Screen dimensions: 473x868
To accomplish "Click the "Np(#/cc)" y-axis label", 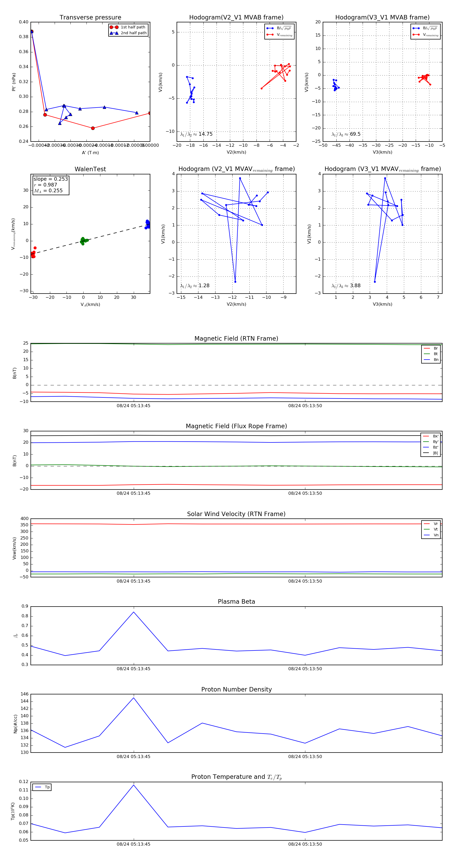I will (x=15, y=724).
